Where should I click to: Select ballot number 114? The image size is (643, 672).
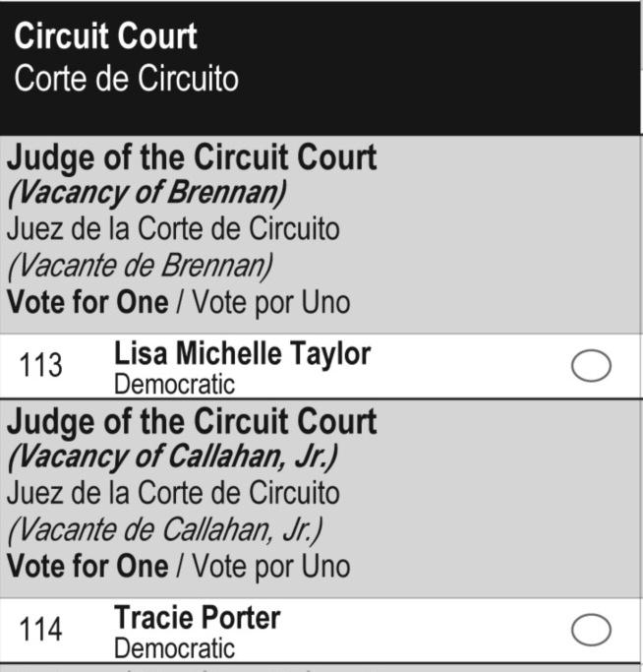pyautogui.click(x=40, y=629)
